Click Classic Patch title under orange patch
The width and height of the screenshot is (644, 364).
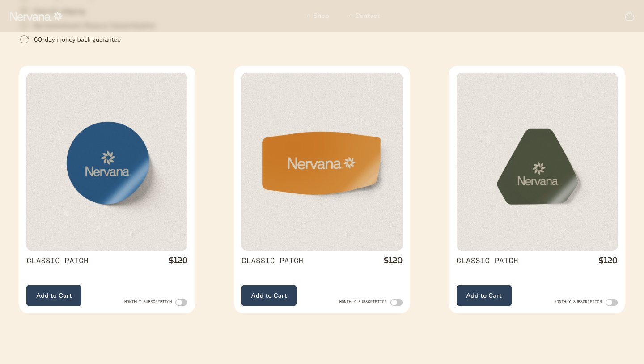(272, 261)
